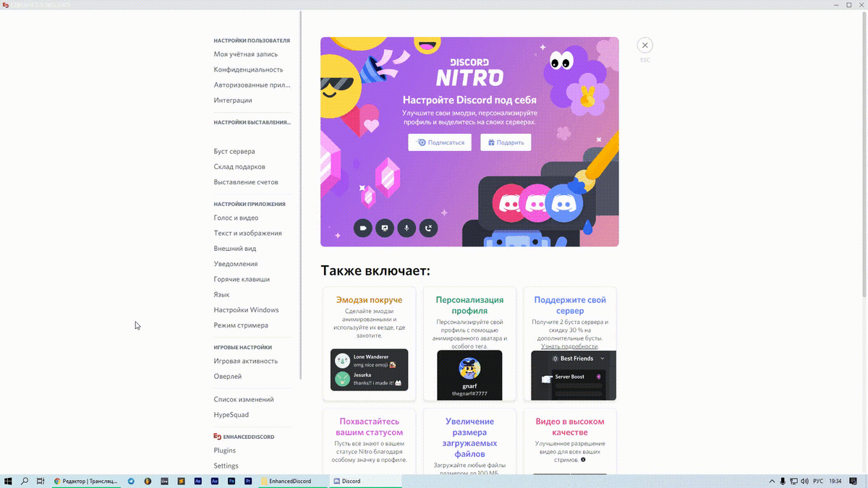Viewport: 868px width, 488px height.
Task: Open taskbar search magnifier
Action: 25,481
